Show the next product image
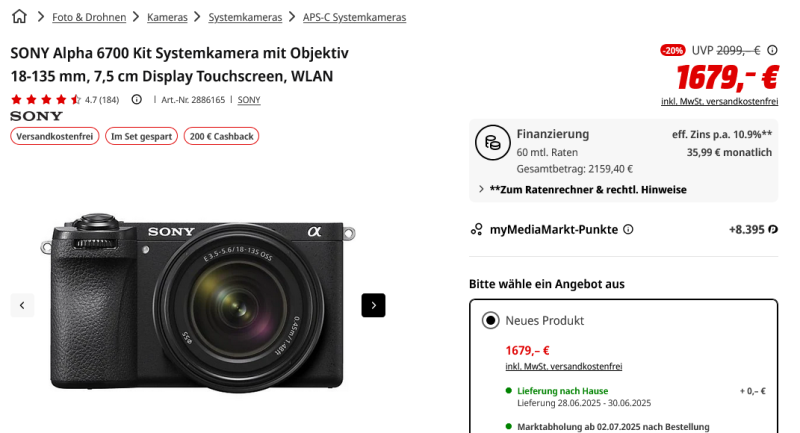The height and width of the screenshot is (433, 800). click(373, 305)
